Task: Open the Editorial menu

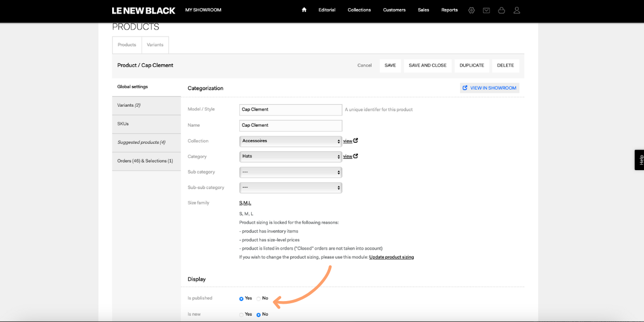Action: click(327, 10)
